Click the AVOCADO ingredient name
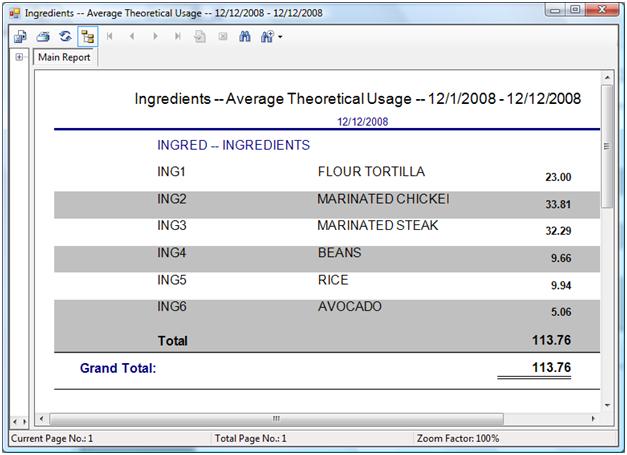This screenshot has width=627, height=455. click(x=350, y=306)
